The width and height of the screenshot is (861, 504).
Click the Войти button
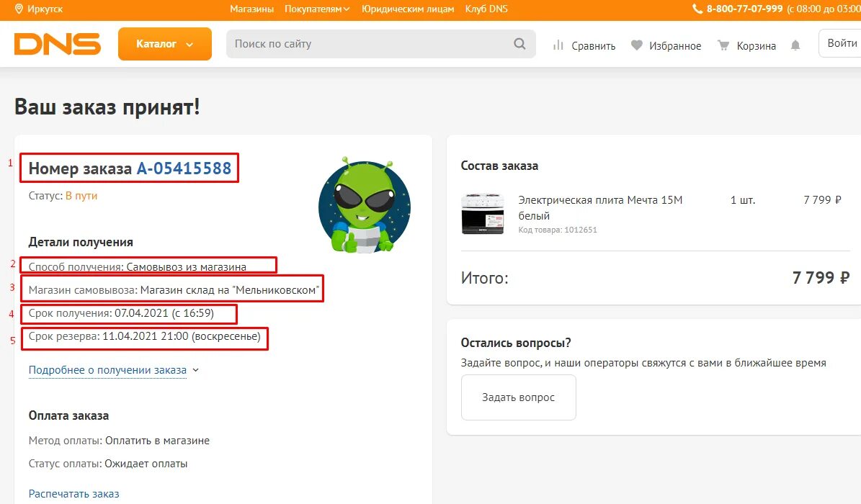click(x=840, y=43)
